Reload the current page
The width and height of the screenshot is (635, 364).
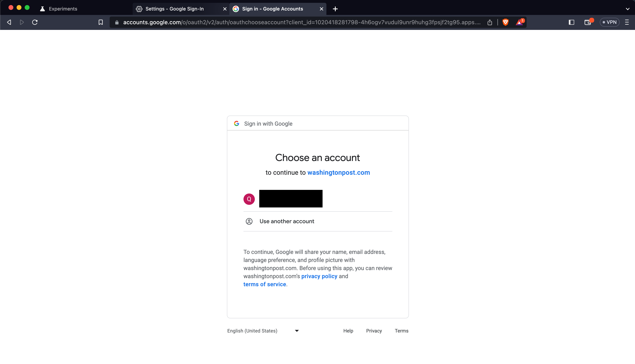point(35,22)
